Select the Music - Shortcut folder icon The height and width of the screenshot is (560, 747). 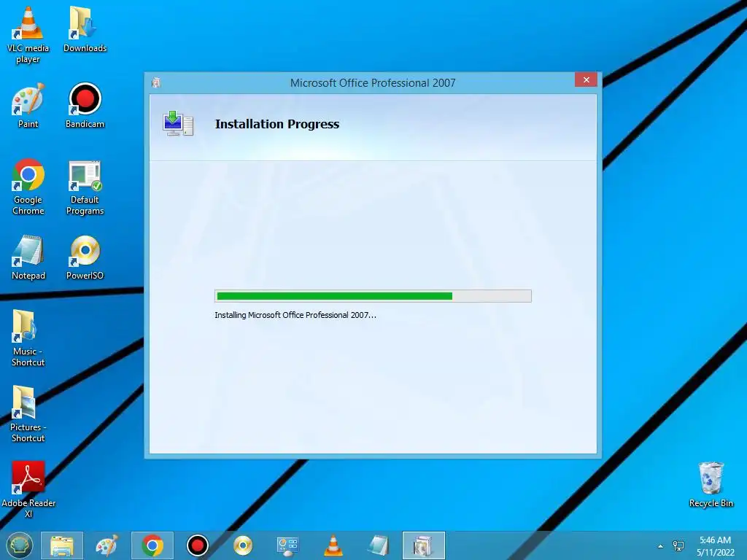click(x=28, y=338)
